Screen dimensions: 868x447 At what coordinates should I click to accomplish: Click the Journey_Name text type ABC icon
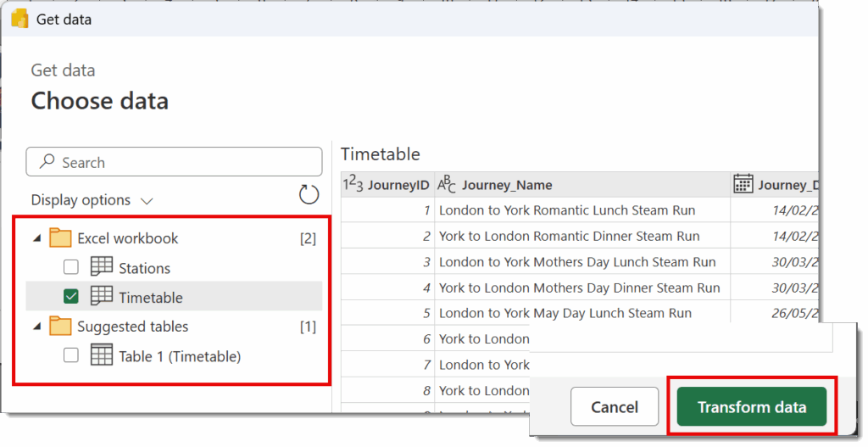click(x=446, y=184)
